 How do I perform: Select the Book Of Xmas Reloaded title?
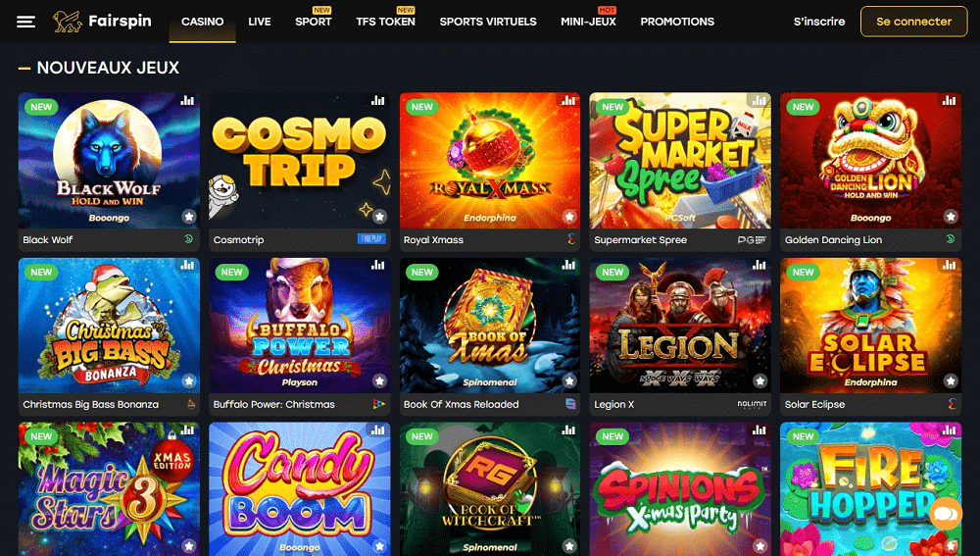462,404
